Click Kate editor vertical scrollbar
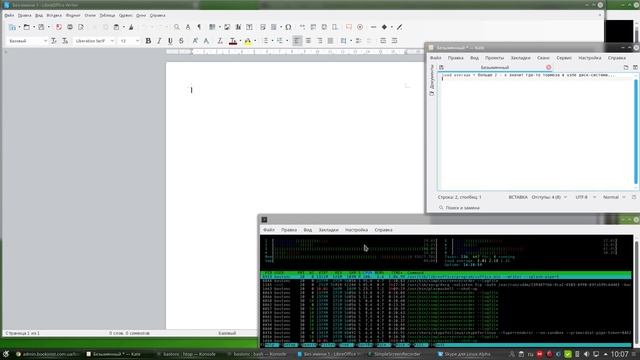Screen dimensions: 640x360 [636, 131]
